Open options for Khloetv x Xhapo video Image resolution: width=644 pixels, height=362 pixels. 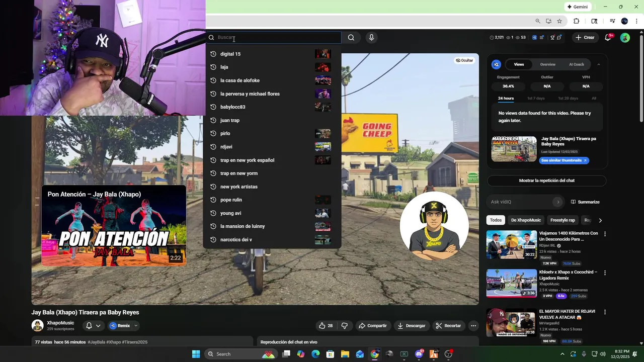605,273
